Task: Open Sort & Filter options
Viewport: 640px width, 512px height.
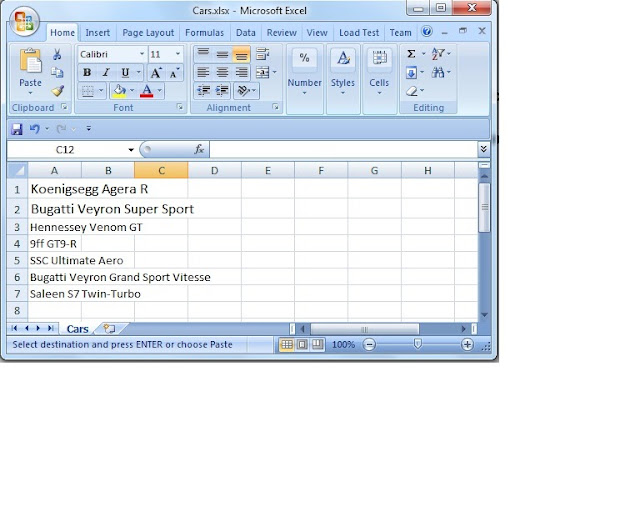Action: point(438,54)
